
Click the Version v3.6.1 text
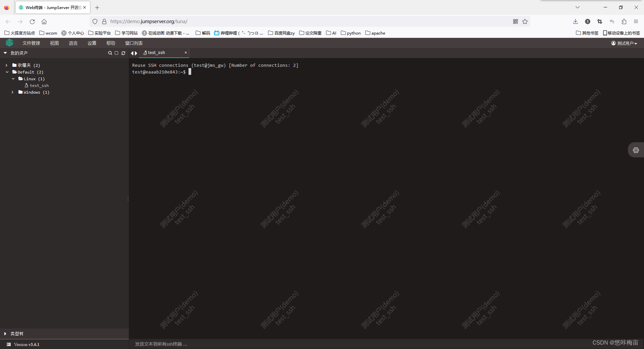pyautogui.click(x=26, y=344)
